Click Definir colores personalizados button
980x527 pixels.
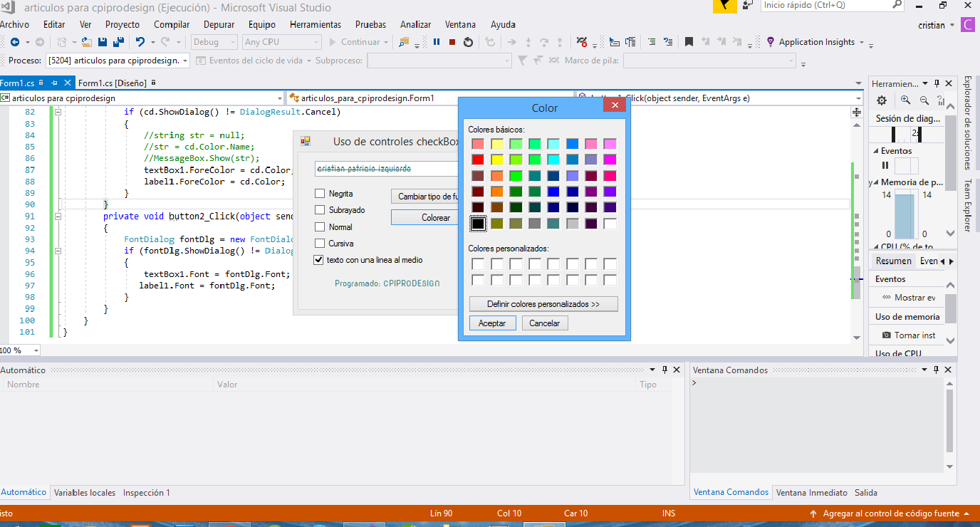[x=544, y=303]
